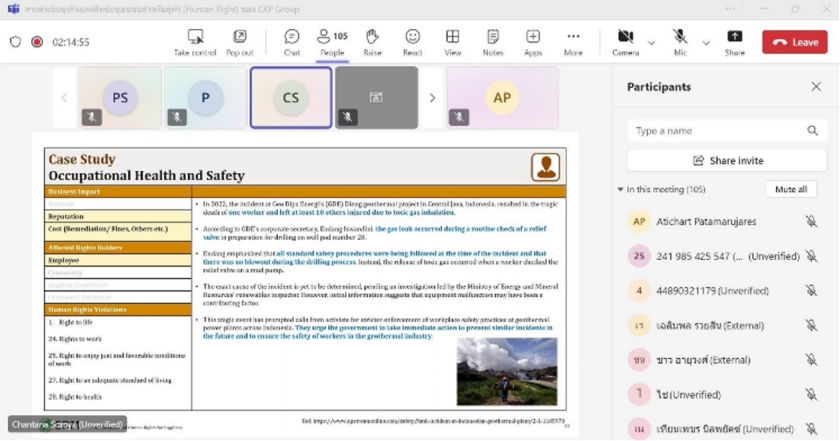Open the View layout options

click(453, 42)
